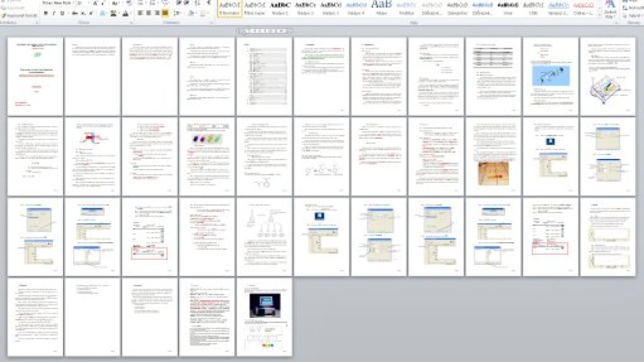Open the Paragraph dialog launcher
The image size is (644, 362).
[x=210, y=22]
